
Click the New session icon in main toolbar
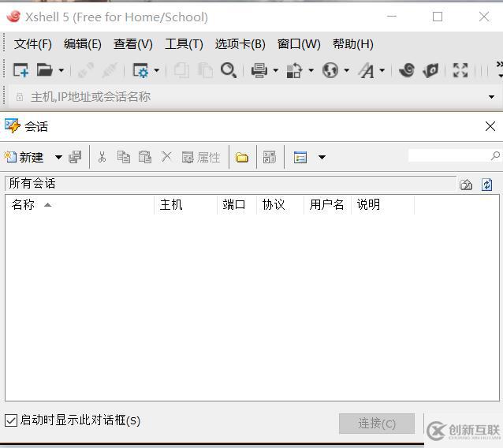pyautogui.click(x=20, y=70)
